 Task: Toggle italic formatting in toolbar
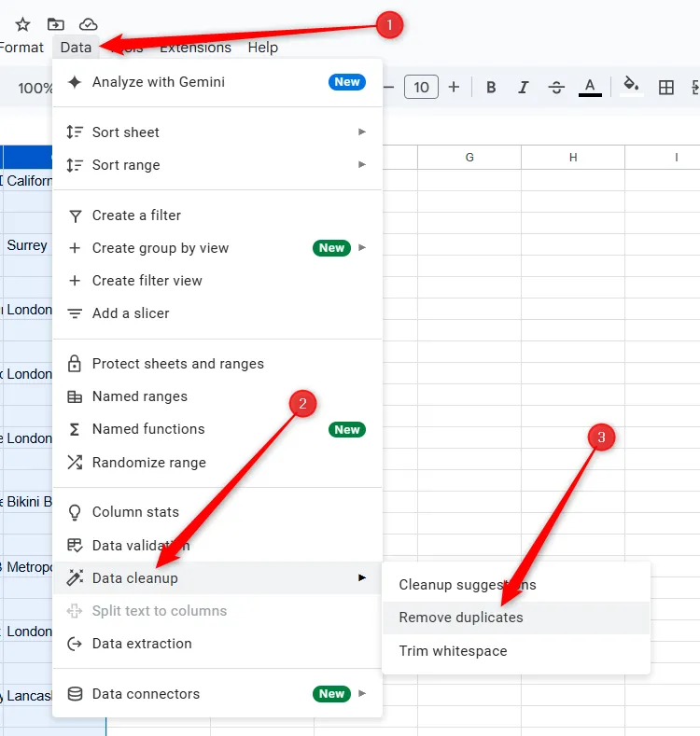click(x=524, y=88)
